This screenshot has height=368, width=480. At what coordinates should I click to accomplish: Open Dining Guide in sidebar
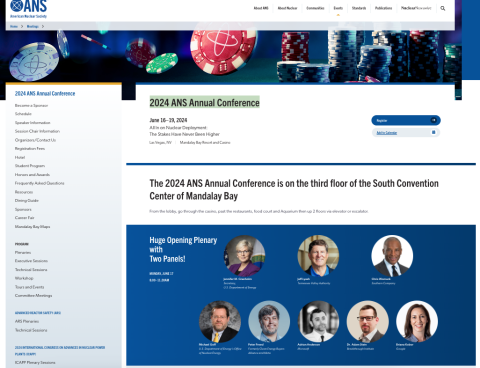pos(27,201)
